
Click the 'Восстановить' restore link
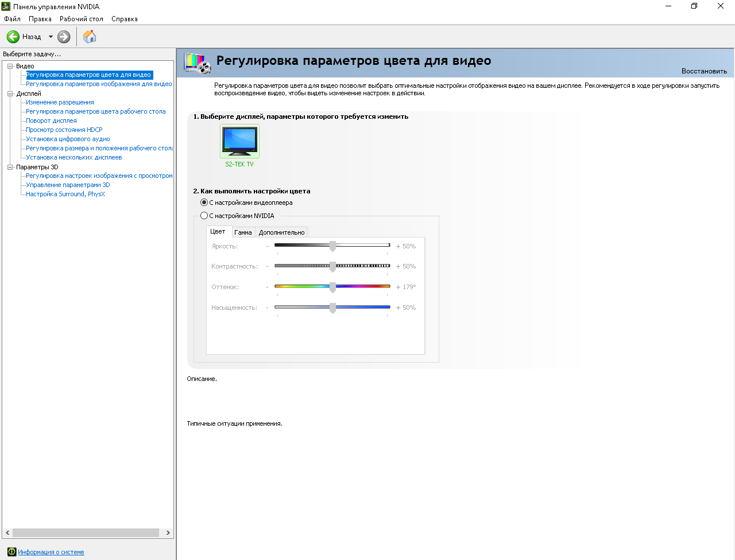pos(704,71)
